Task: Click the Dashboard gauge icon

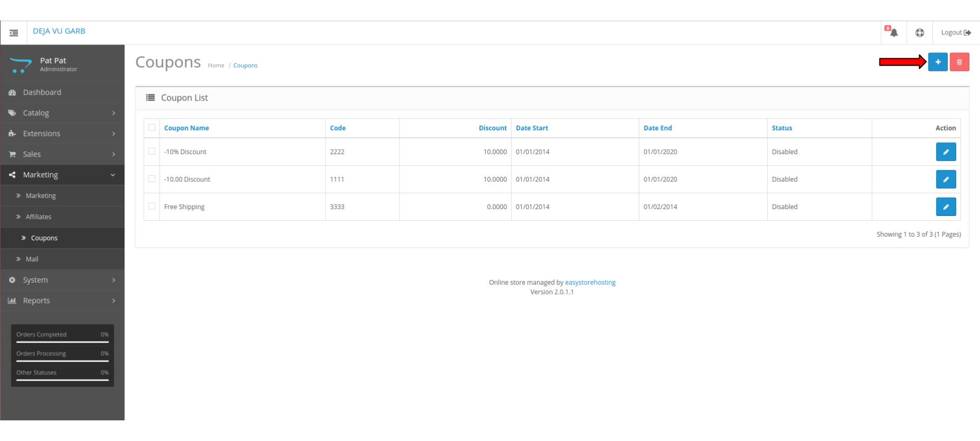Action: click(x=12, y=93)
